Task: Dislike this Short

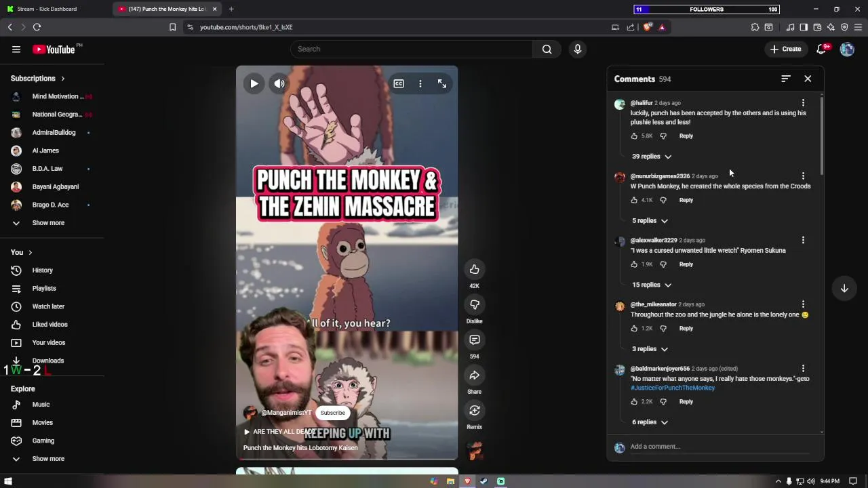Action: pos(475,305)
